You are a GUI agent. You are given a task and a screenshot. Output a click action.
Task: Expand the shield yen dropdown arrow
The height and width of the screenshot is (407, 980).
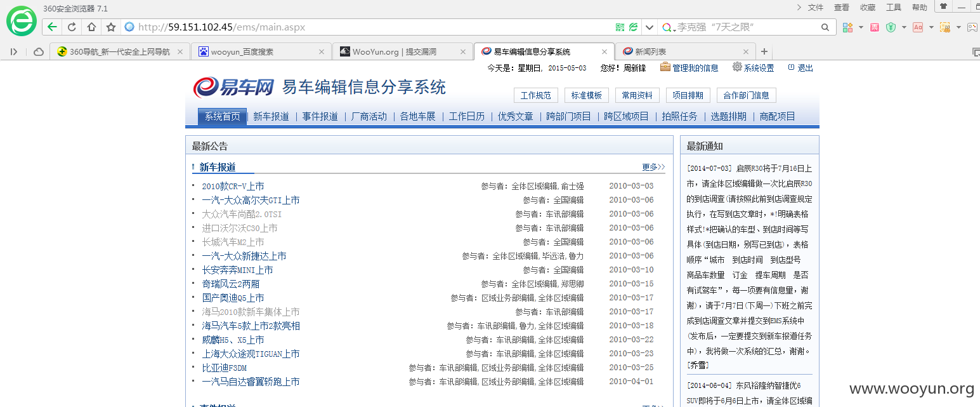click(x=904, y=27)
